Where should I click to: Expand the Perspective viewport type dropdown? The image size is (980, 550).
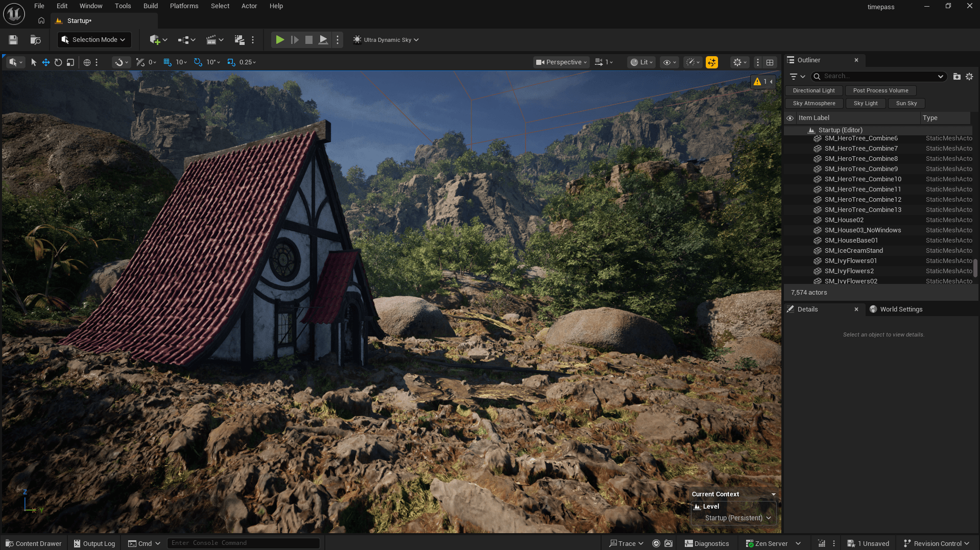pos(561,62)
